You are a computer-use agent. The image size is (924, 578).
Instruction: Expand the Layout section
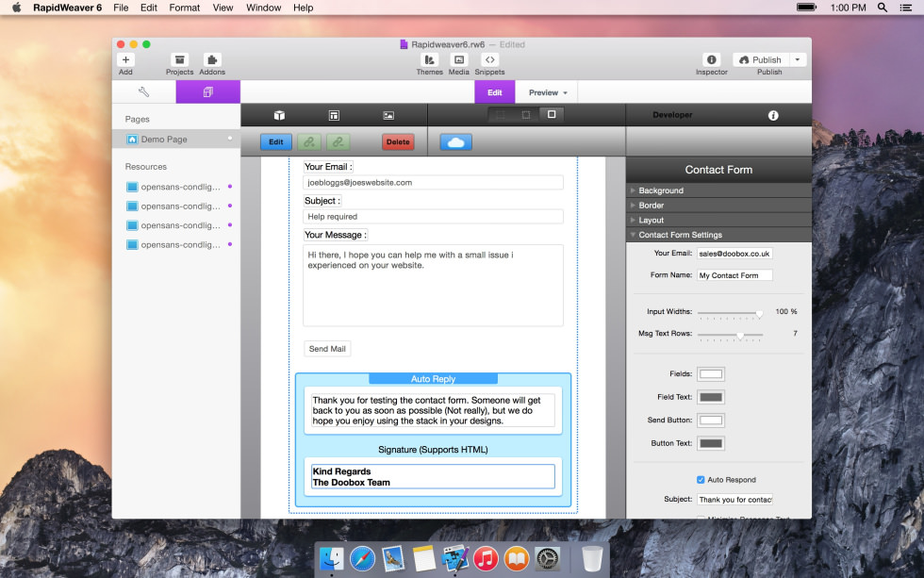tap(718, 220)
